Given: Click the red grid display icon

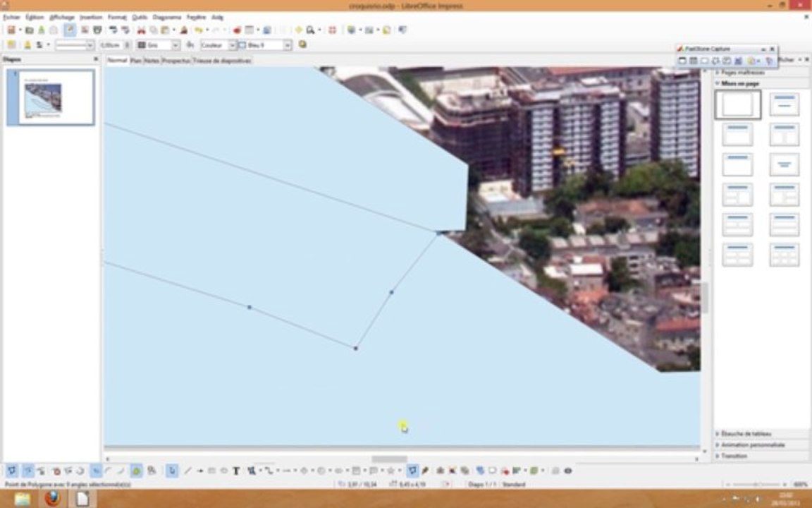Looking at the screenshot, I should pos(333,30).
